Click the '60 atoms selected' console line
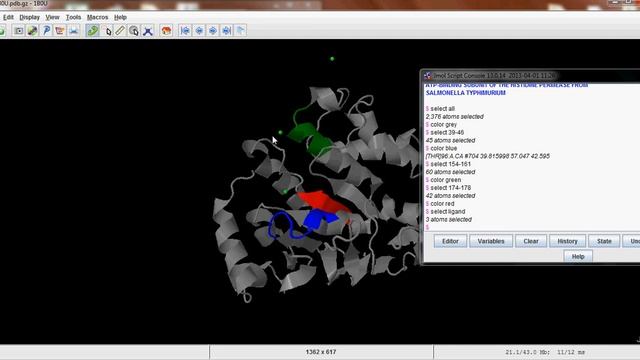 (450, 172)
